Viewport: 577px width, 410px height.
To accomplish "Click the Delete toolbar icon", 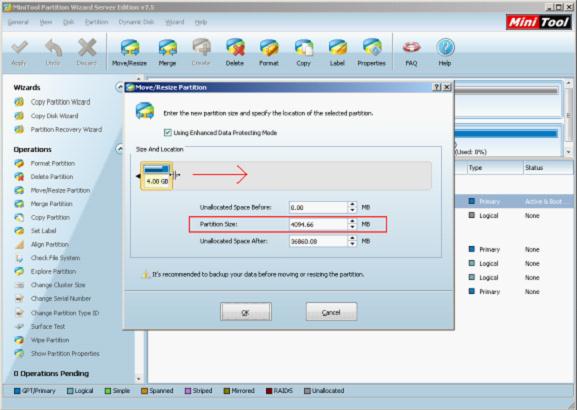I will tap(235, 53).
